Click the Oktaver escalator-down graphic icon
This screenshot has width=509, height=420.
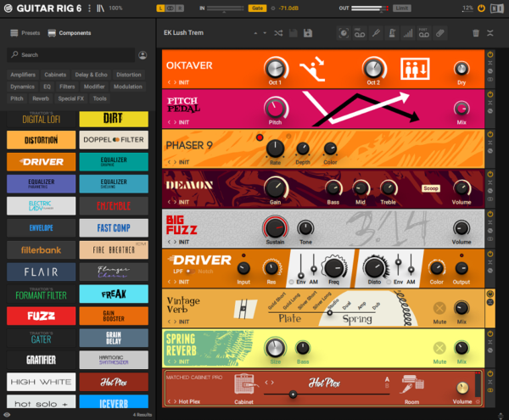click(x=312, y=69)
